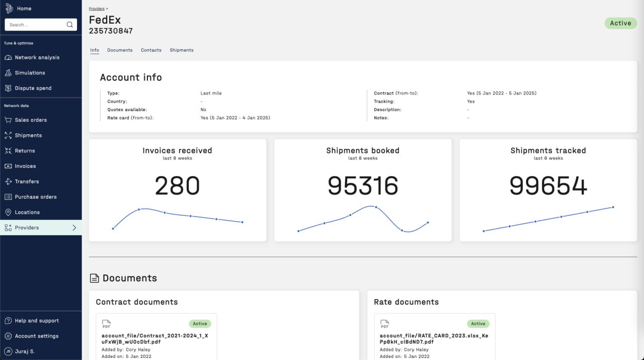644x360 pixels.
Task: Click the Providers breadcrumb link
Action: pos(97,9)
